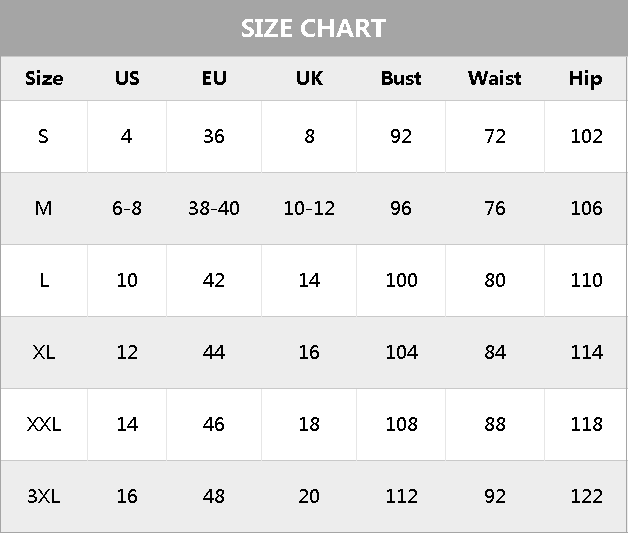The height and width of the screenshot is (534, 629).
Task: Select the bust value 112 cell
Action: [401, 496]
